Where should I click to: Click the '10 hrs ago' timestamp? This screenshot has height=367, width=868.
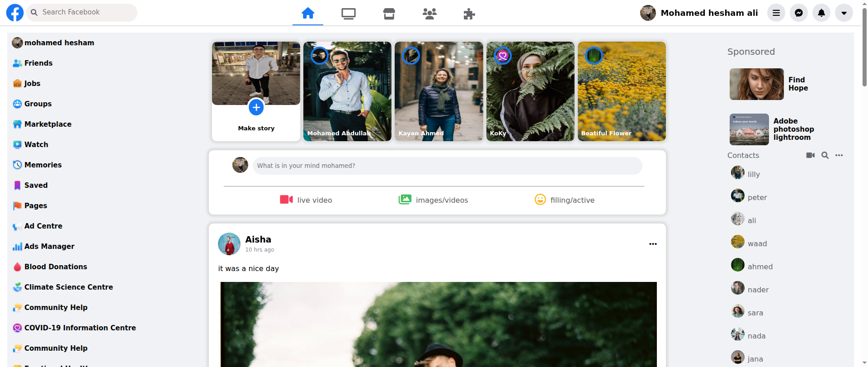coord(259,250)
